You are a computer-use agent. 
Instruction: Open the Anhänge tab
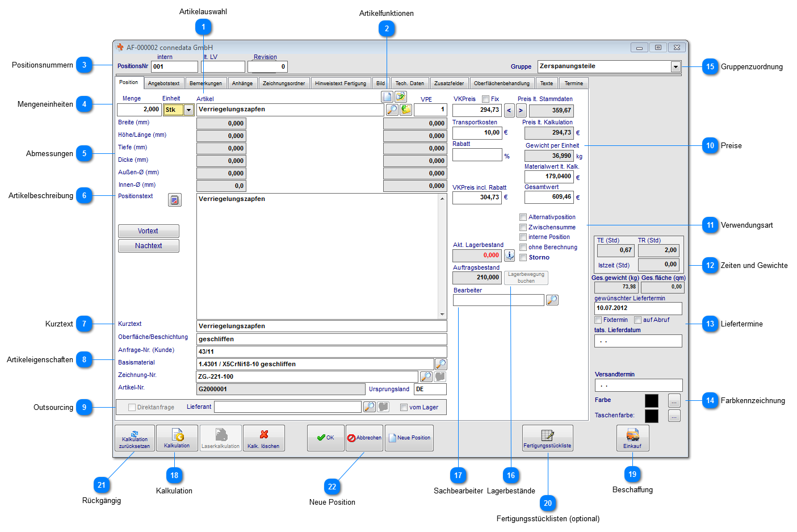click(242, 83)
